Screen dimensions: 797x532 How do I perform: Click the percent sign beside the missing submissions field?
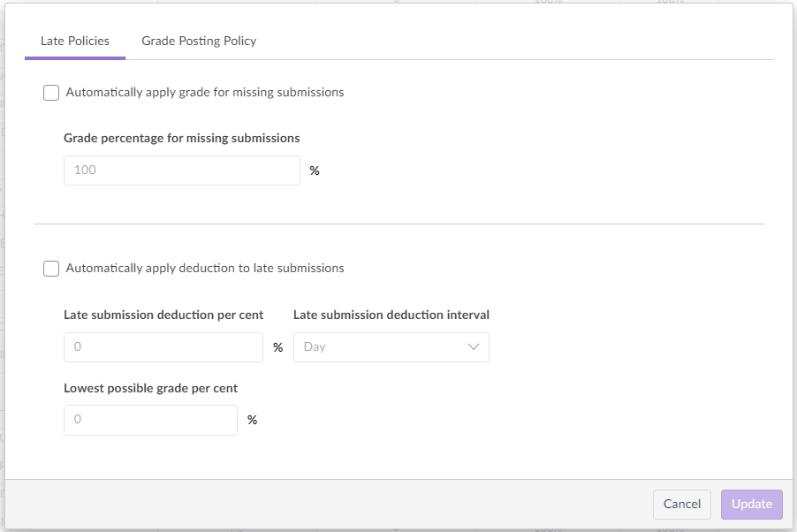pos(315,171)
